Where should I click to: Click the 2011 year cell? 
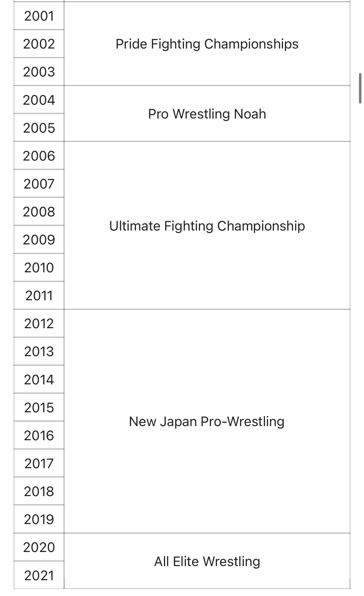click(x=39, y=296)
